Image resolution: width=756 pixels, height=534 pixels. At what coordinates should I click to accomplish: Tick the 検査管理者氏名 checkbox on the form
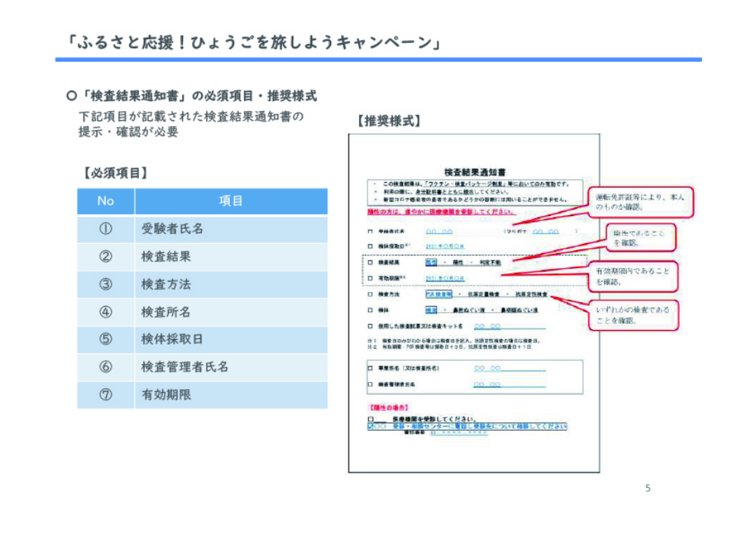(370, 384)
